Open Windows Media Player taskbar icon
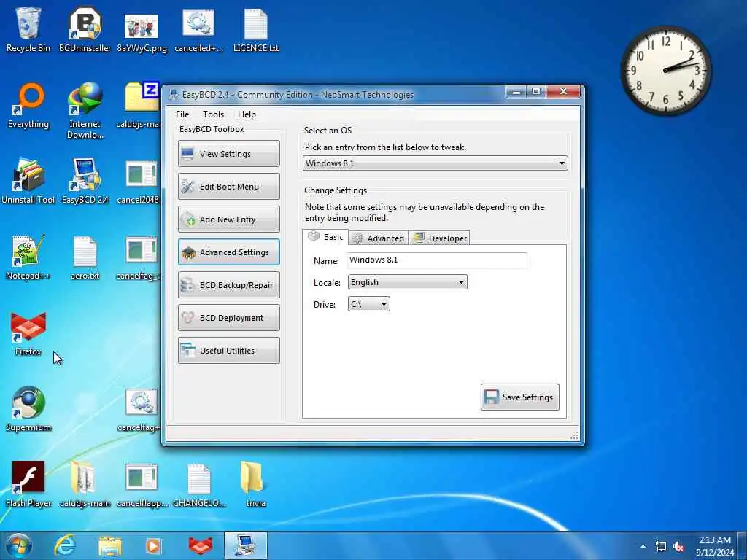747x560 pixels. [154, 545]
